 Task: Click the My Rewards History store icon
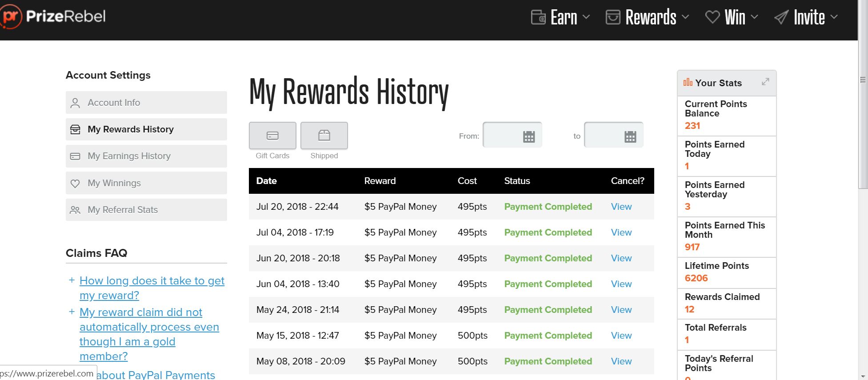[x=75, y=129]
